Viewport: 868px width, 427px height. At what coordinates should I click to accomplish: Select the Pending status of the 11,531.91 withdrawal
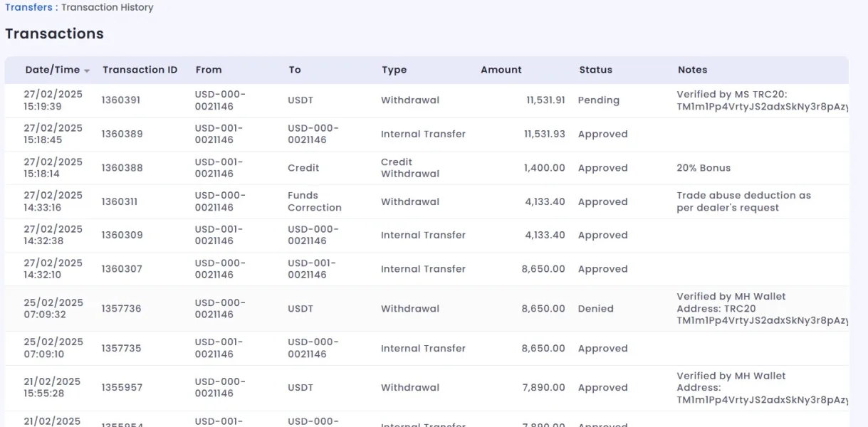598,100
